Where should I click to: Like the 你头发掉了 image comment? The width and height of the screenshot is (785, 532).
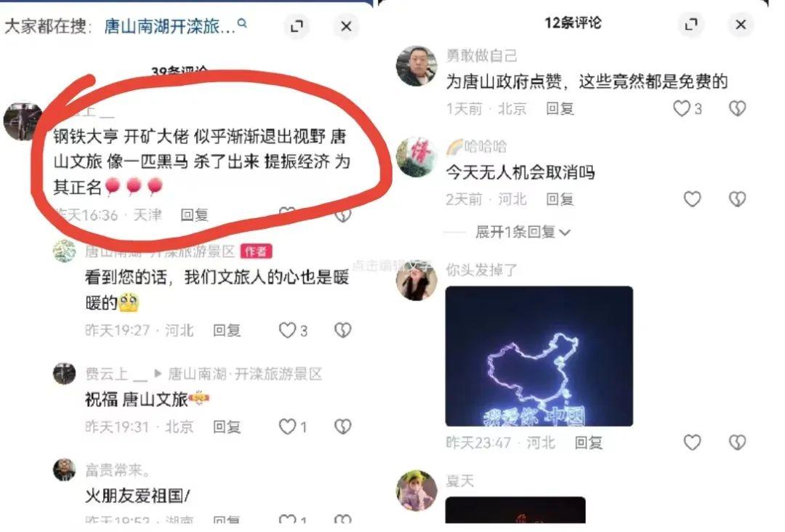coord(693,443)
